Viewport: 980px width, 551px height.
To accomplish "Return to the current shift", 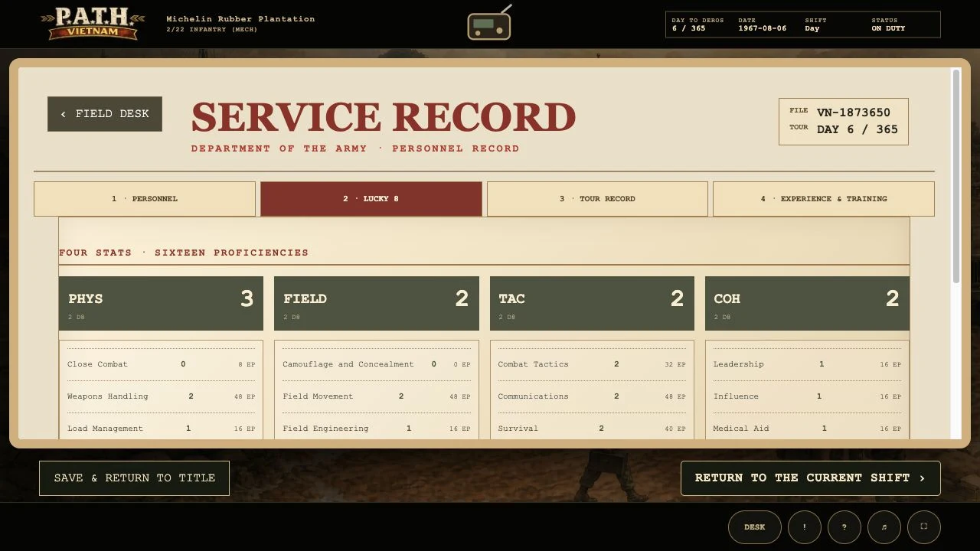I will click(x=810, y=478).
